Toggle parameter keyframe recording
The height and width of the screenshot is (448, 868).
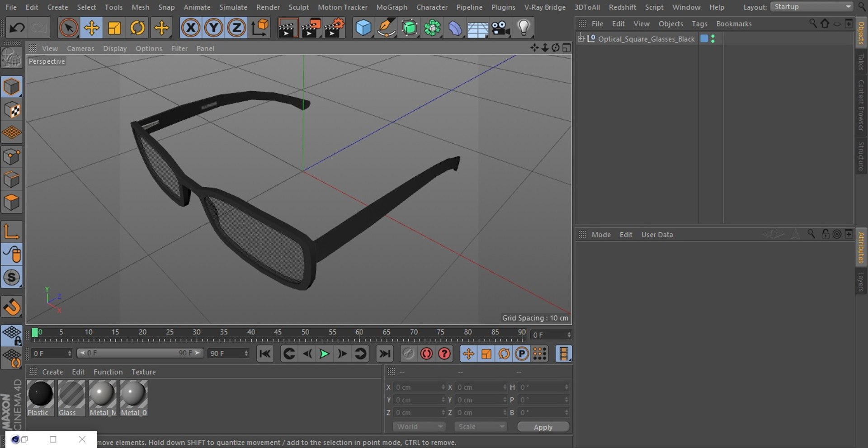pyautogui.click(x=522, y=354)
